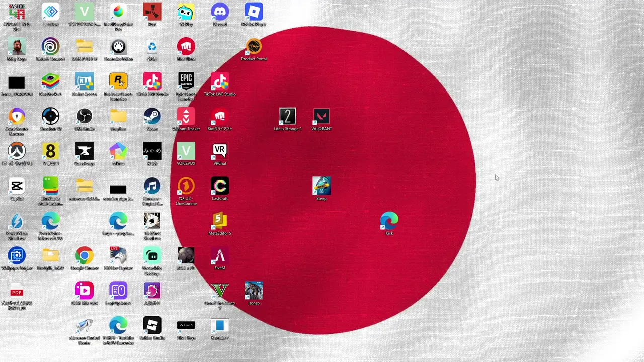
Task: Launch BlueStacks 5 from desktop
Action: 50,81
